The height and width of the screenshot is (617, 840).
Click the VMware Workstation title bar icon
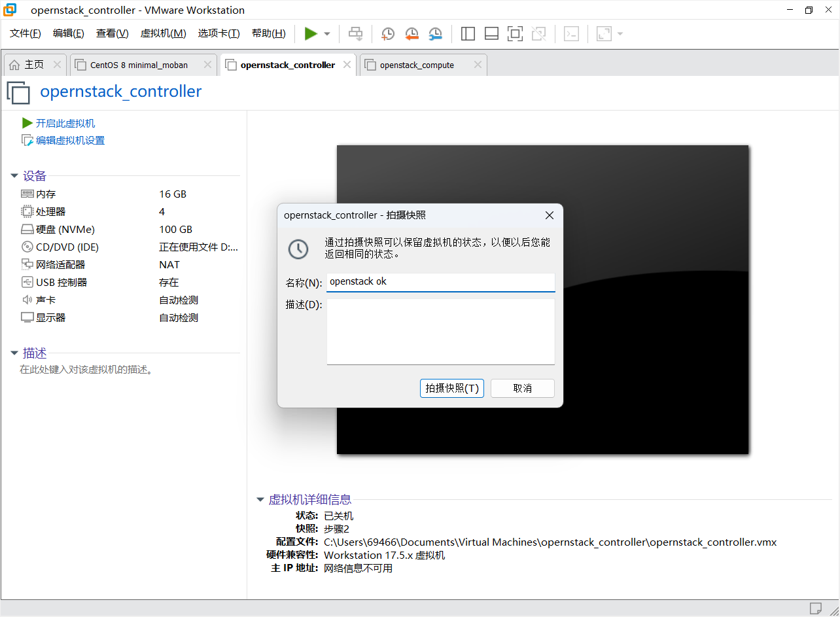[10, 10]
